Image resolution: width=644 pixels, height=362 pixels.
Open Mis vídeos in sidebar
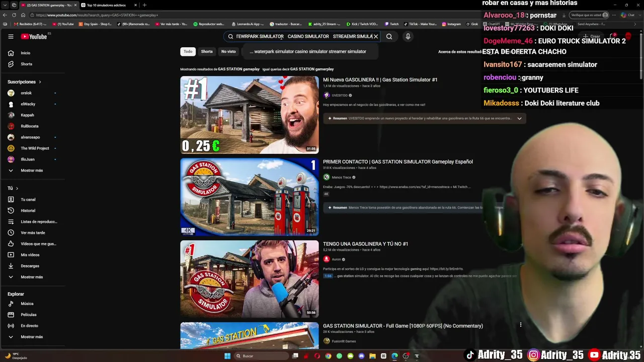(29, 255)
